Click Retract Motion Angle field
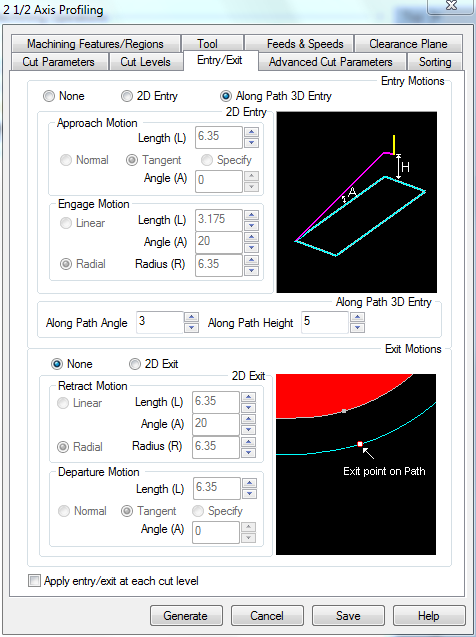 coord(216,425)
